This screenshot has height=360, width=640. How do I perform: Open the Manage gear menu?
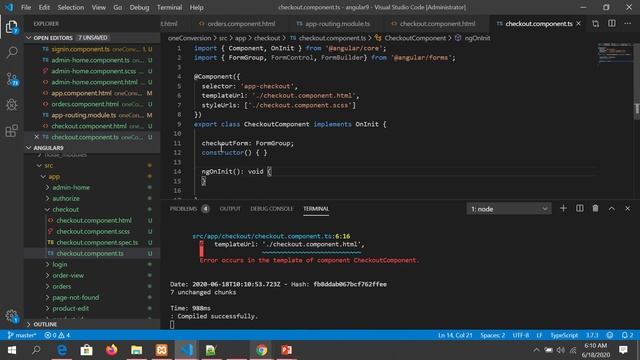(12, 316)
